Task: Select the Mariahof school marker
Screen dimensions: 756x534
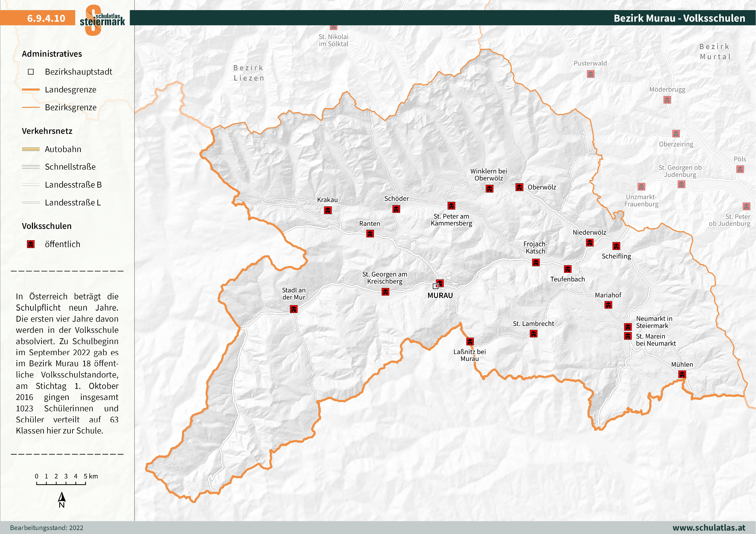Action: [x=608, y=305]
